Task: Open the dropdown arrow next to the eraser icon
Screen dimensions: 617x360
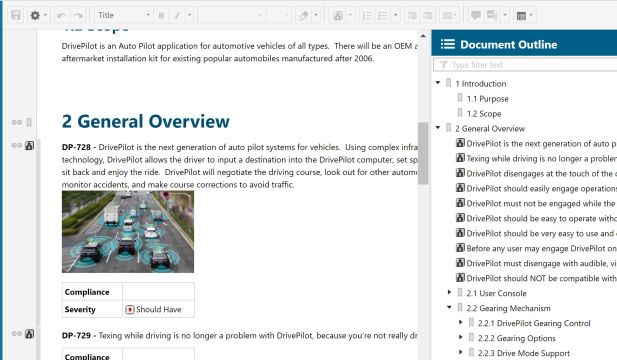Action: click(x=316, y=15)
